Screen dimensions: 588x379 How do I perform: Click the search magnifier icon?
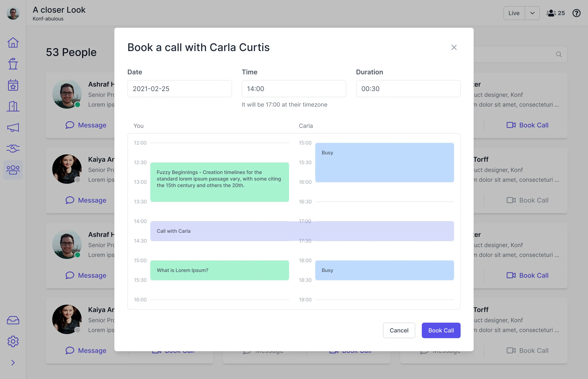click(x=559, y=54)
